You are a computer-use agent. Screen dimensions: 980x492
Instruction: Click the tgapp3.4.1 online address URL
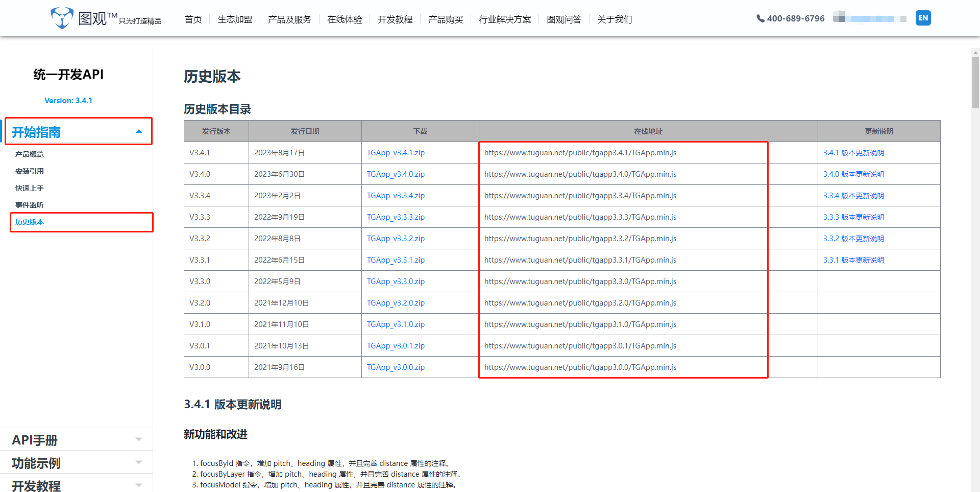[x=580, y=153]
